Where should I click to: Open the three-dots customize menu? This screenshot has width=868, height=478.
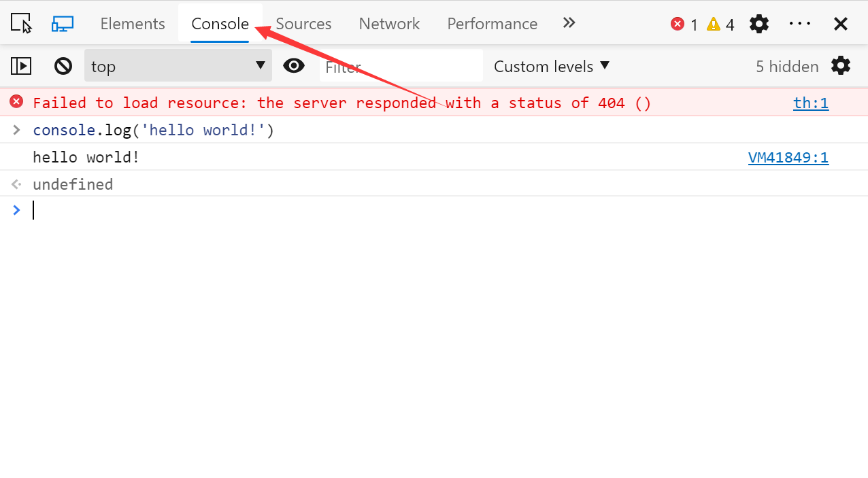pos(800,24)
